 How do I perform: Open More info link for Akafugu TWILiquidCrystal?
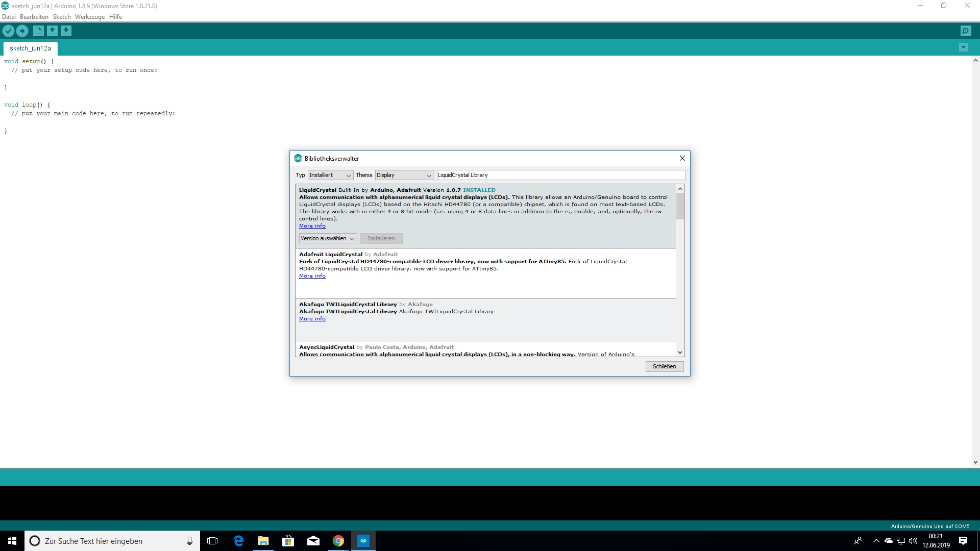(x=312, y=319)
